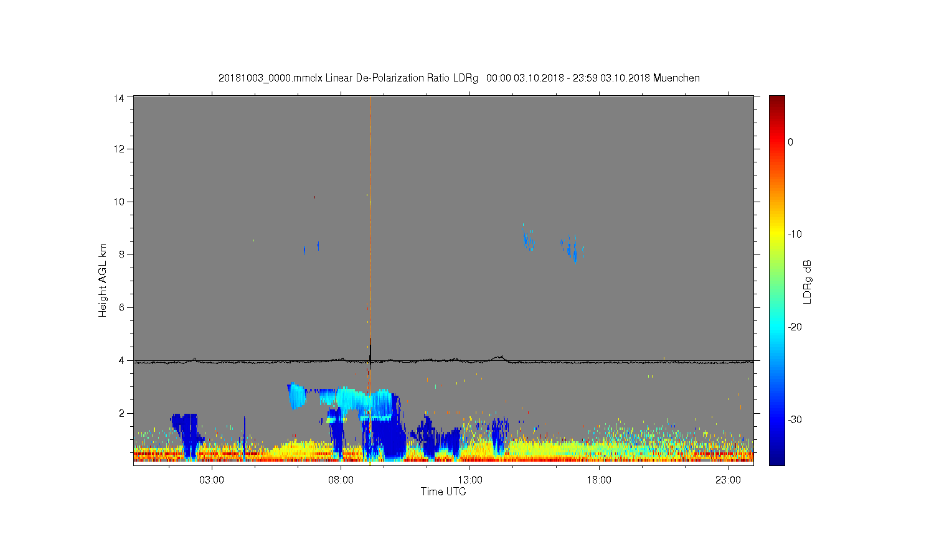Click the 13:00 time tick label
The image size is (934, 560).
click(x=470, y=480)
